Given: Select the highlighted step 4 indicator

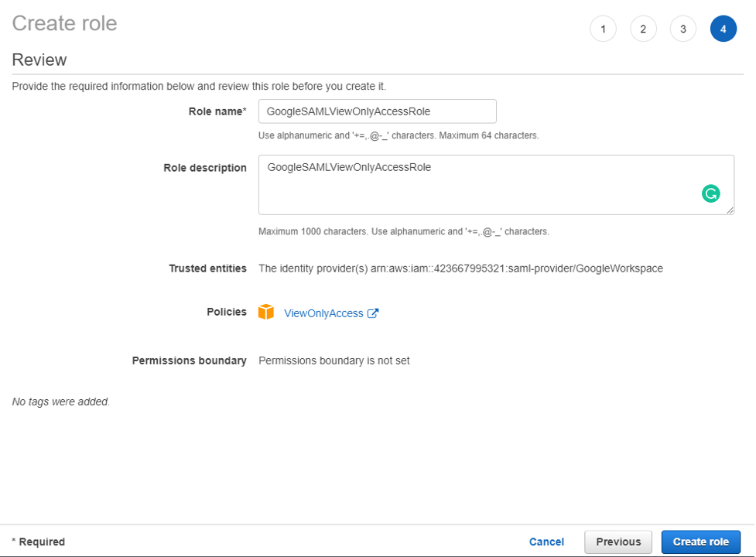Looking at the screenshot, I should pyautogui.click(x=724, y=28).
